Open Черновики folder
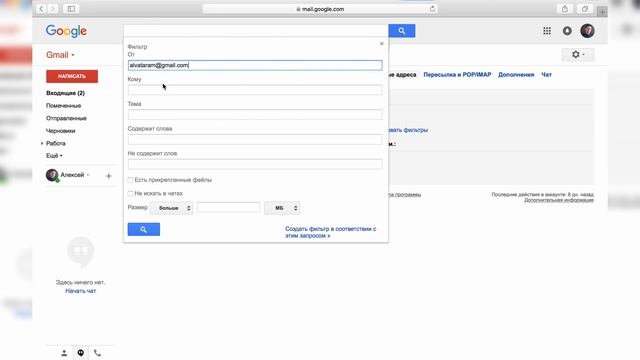This screenshot has width=640, height=360. [60, 131]
